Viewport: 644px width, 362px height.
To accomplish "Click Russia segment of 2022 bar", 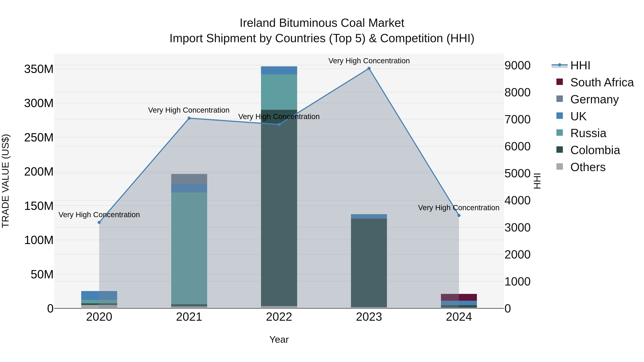I will tap(279, 92).
